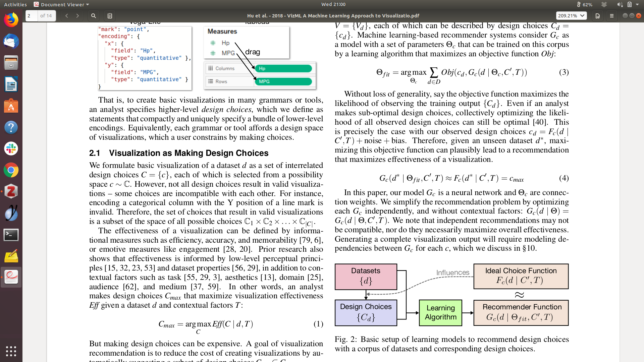Open Document Viewer app menu
Screen dimensions: 644x362
(62, 4)
